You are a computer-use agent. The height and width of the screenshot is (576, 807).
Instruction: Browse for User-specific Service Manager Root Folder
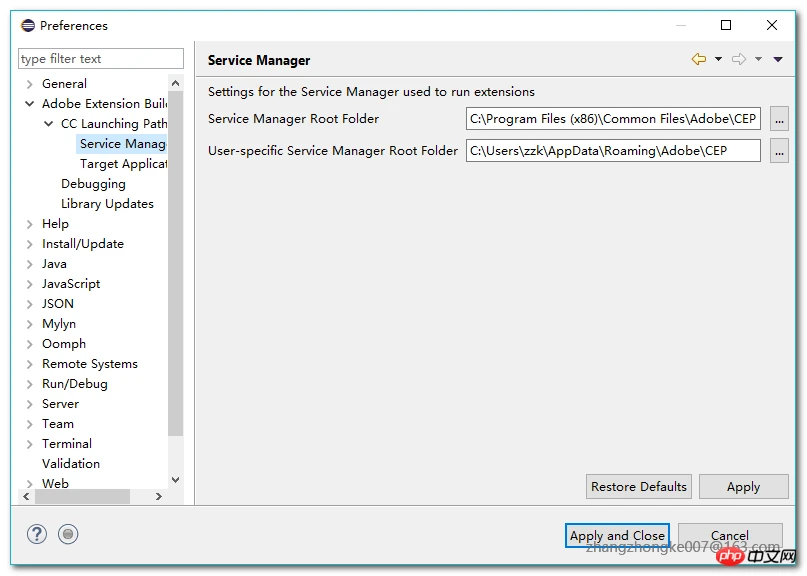click(779, 151)
